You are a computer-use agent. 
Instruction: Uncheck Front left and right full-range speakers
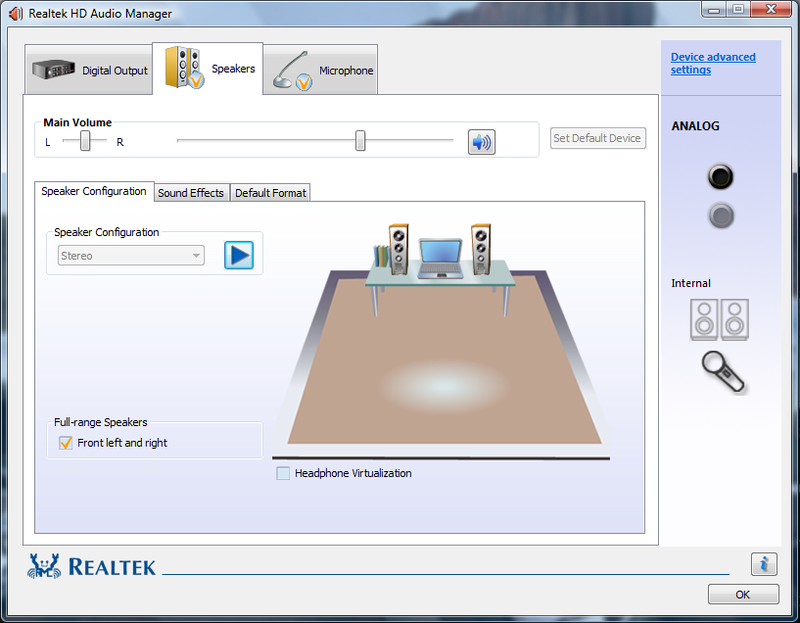(x=66, y=443)
